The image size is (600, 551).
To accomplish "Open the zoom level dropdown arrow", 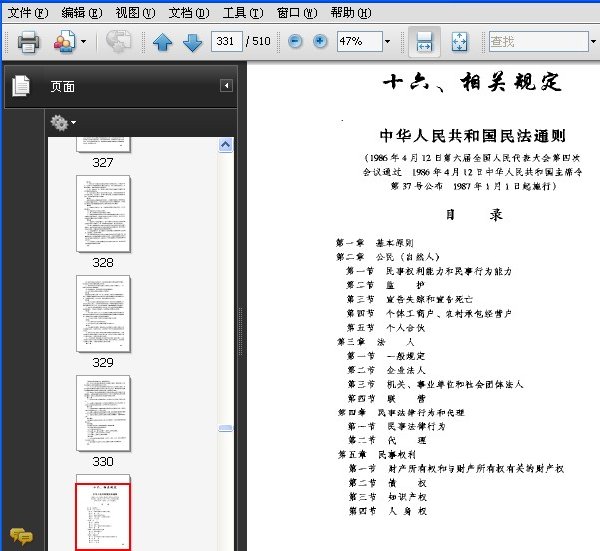I will [x=387, y=41].
